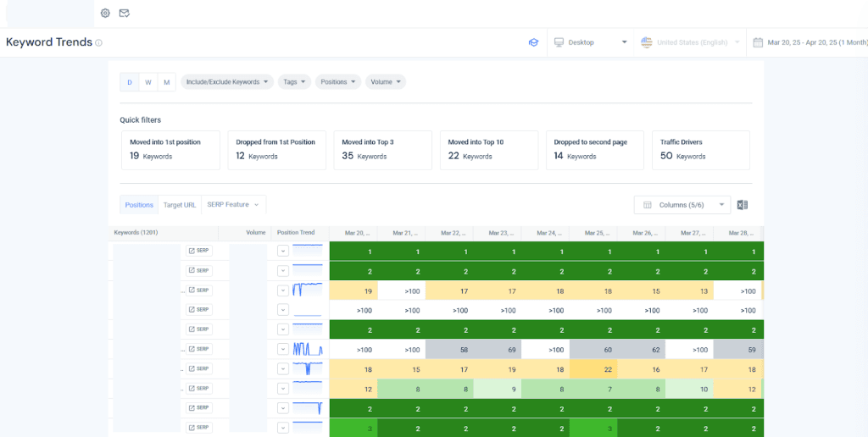Apply Moved into 1st position quick filter
The height and width of the screenshot is (437, 868).
tap(170, 150)
